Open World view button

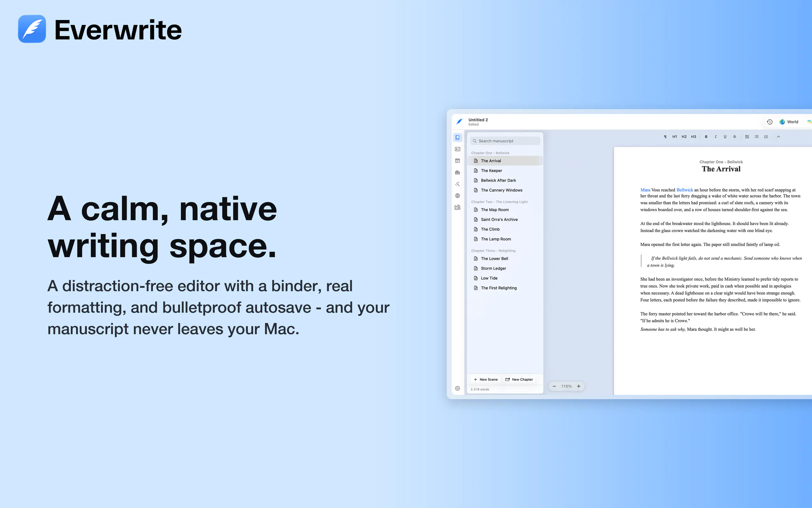789,122
